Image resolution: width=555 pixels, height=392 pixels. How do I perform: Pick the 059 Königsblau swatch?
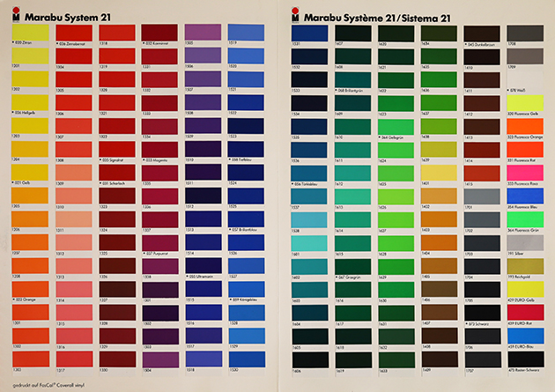247,289
